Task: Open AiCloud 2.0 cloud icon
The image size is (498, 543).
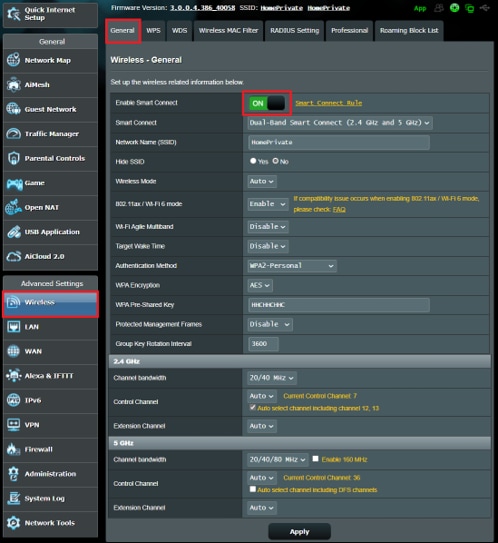Action: tap(14, 257)
